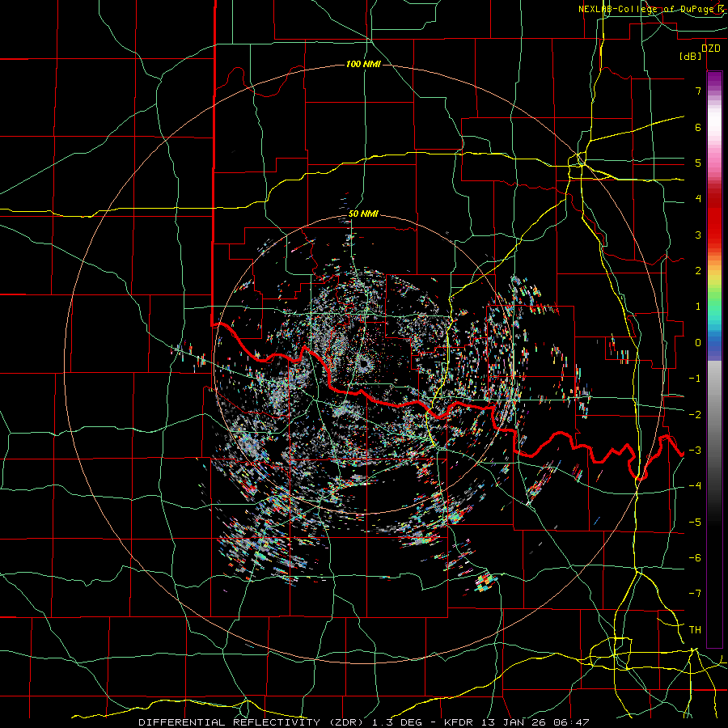Click the "KFDR" radar site identifier
This screenshot has height=728, width=728.
(x=459, y=722)
